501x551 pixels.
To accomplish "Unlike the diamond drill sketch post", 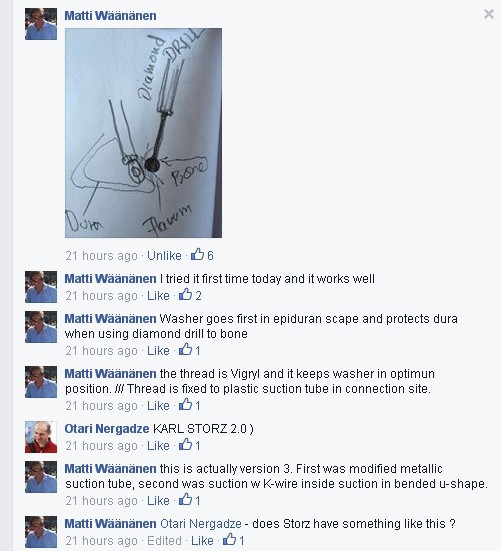I will pos(164,255).
